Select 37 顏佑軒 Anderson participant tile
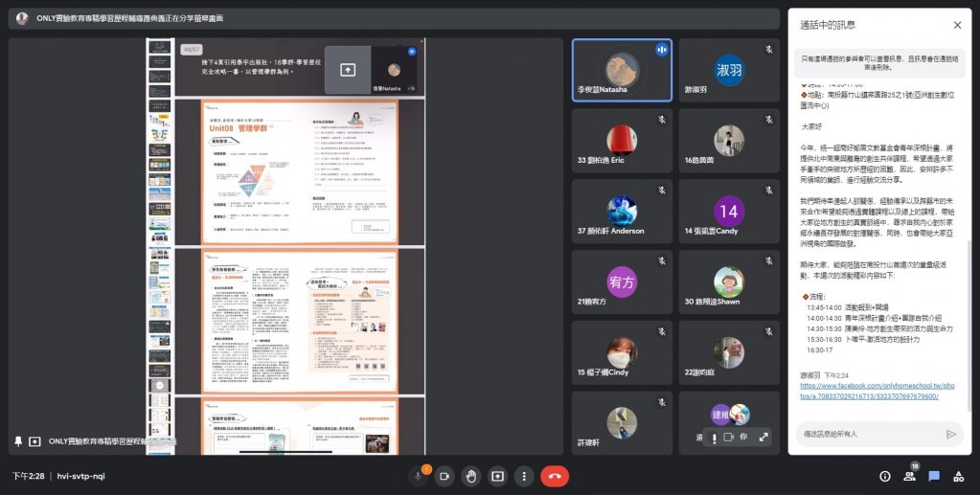 (x=622, y=212)
